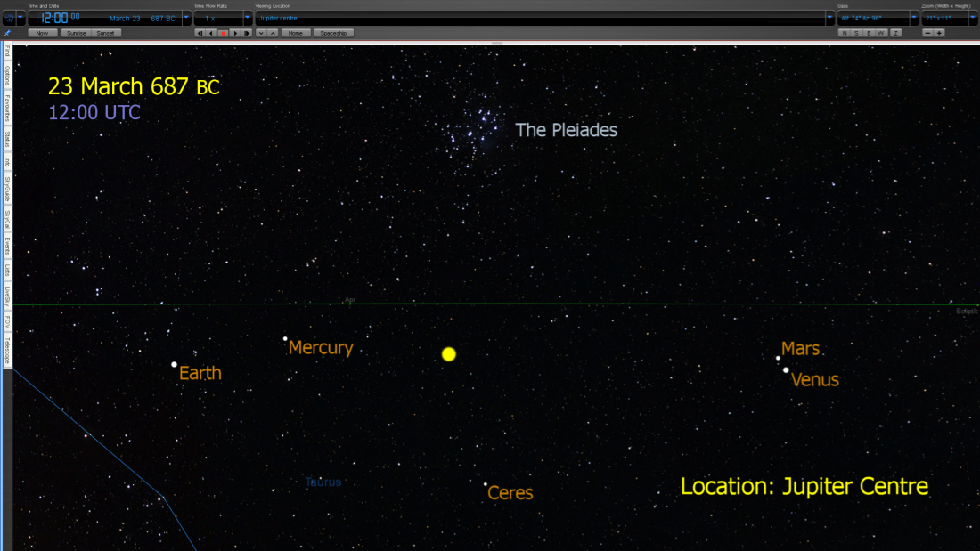Screen dimensions: 980x551
Task: Click the zoom in plus button
Action: click(x=939, y=33)
